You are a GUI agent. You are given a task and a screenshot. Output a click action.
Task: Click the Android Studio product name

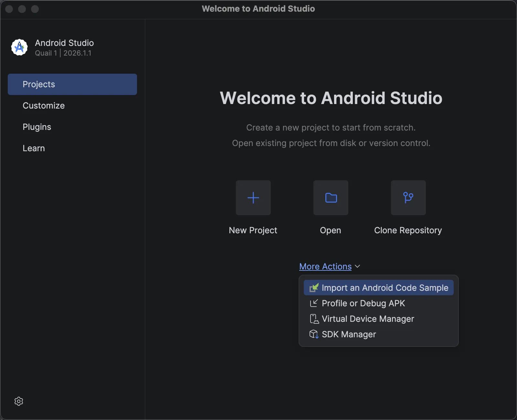(x=64, y=43)
